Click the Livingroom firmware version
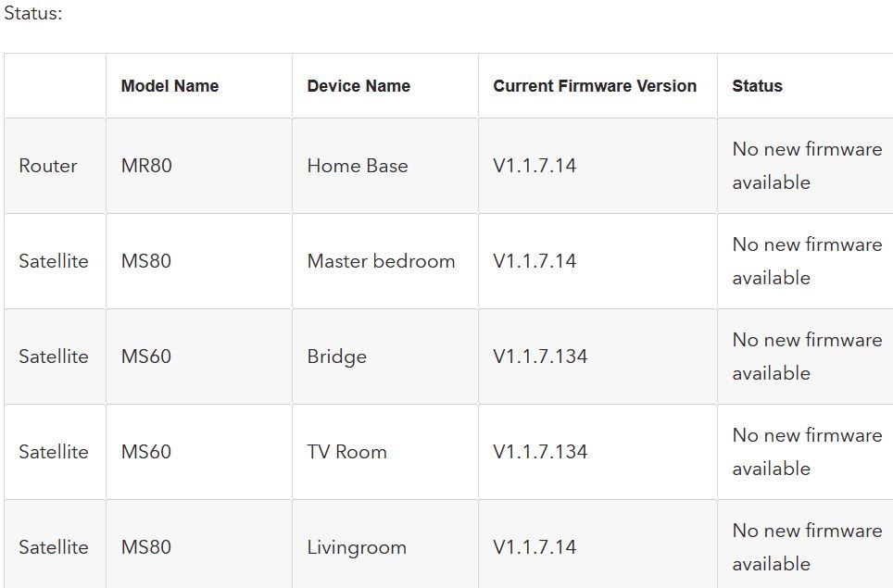 click(535, 547)
